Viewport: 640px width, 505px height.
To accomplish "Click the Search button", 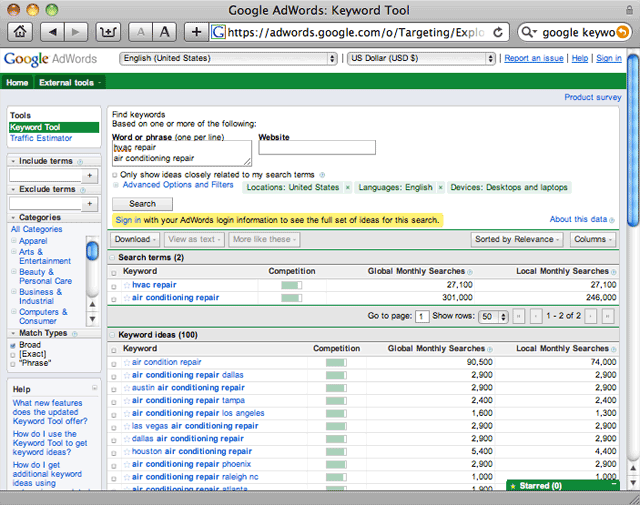I will 142,204.
